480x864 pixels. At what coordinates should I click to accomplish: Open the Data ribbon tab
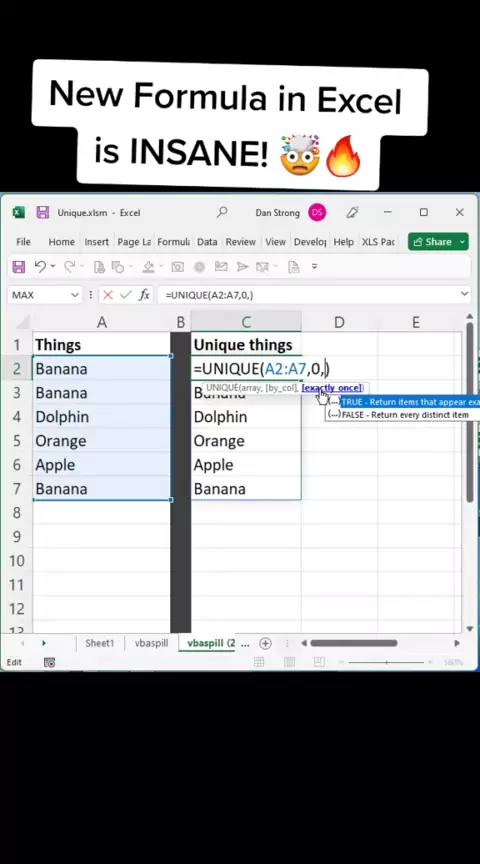click(207, 242)
